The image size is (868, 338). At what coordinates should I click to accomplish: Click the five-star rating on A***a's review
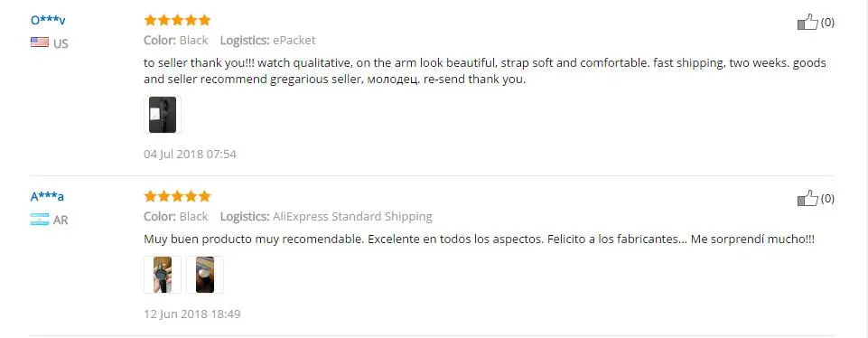point(177,196)
